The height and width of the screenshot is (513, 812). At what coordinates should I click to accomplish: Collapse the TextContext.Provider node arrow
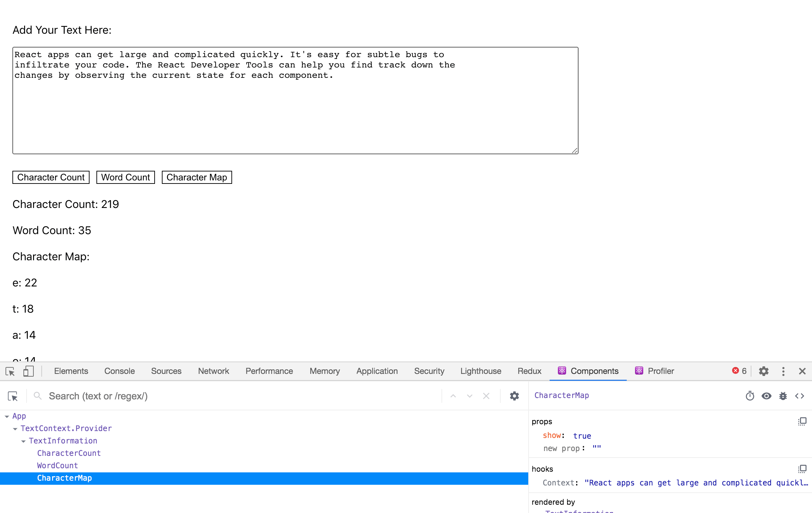click(x=15, y=429)
